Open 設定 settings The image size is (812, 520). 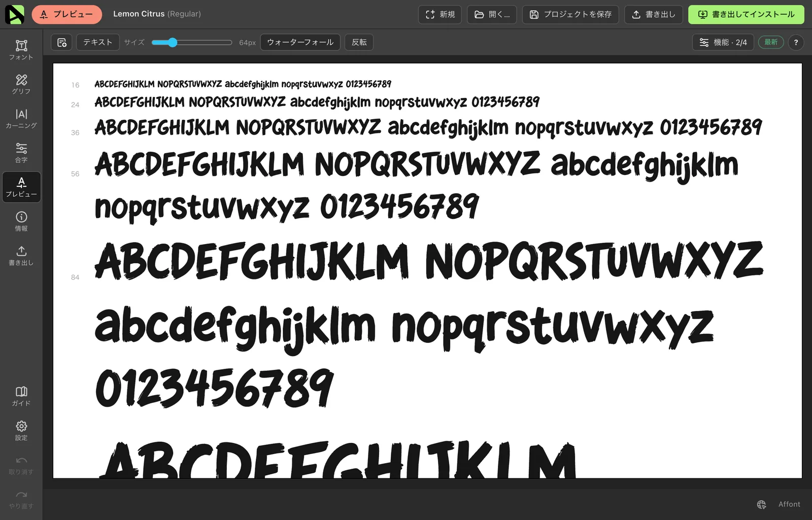21,431
